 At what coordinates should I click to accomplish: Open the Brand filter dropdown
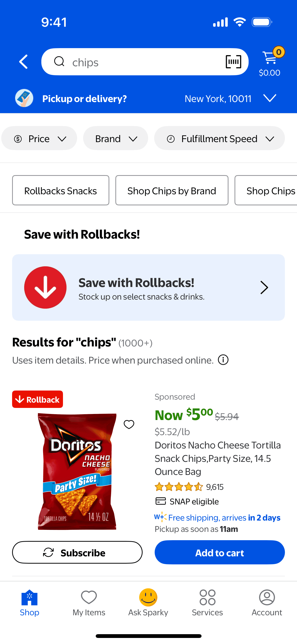(x=116, y=139)
